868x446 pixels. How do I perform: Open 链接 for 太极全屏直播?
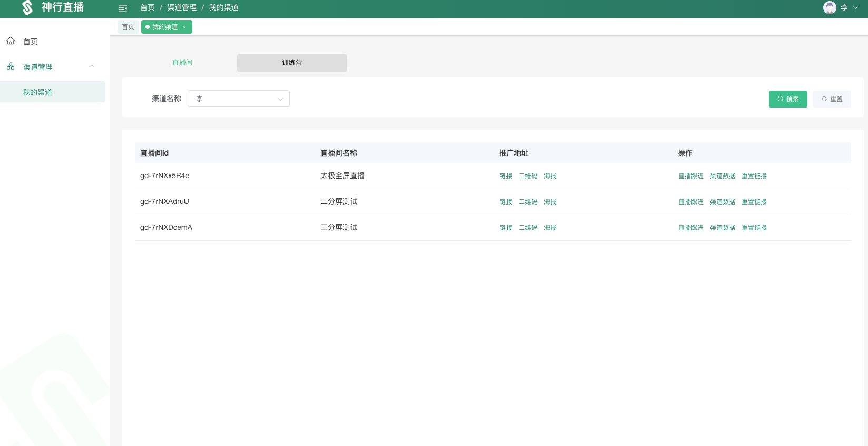tap(506, 176)
